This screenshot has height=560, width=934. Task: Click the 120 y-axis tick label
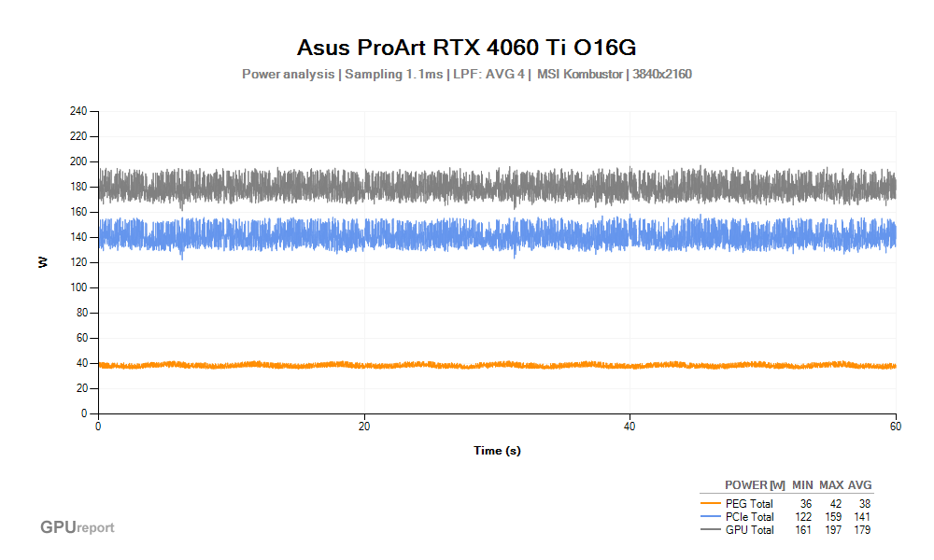[78, 262]
